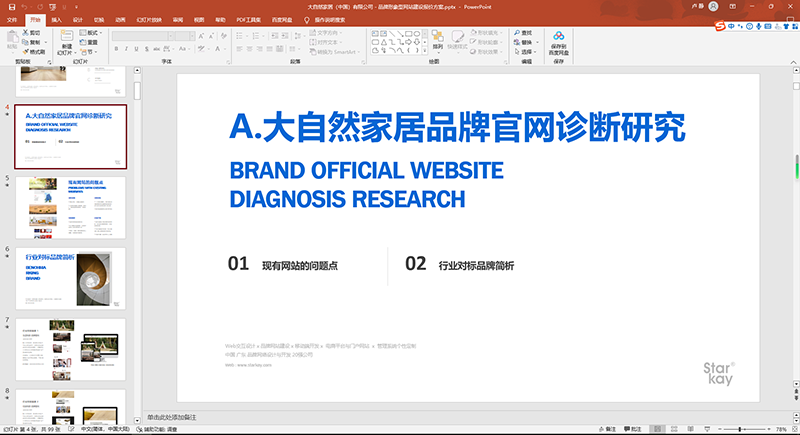
Task: Expand the shapes gallery more arrow
Action: (x=425, y=50)
